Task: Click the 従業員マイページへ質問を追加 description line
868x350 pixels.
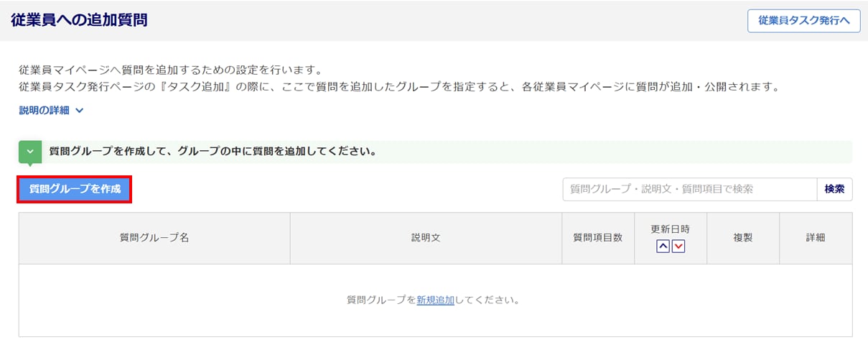Action: 169,70
